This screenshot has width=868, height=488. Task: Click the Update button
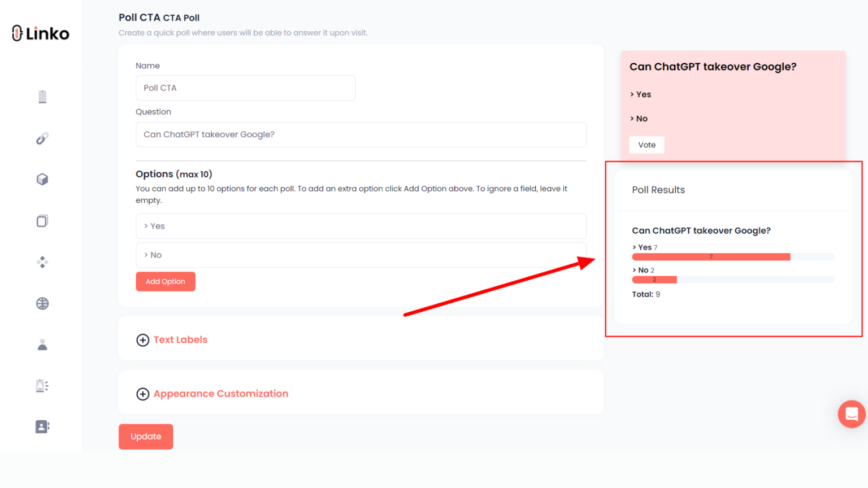pos(145,436)
